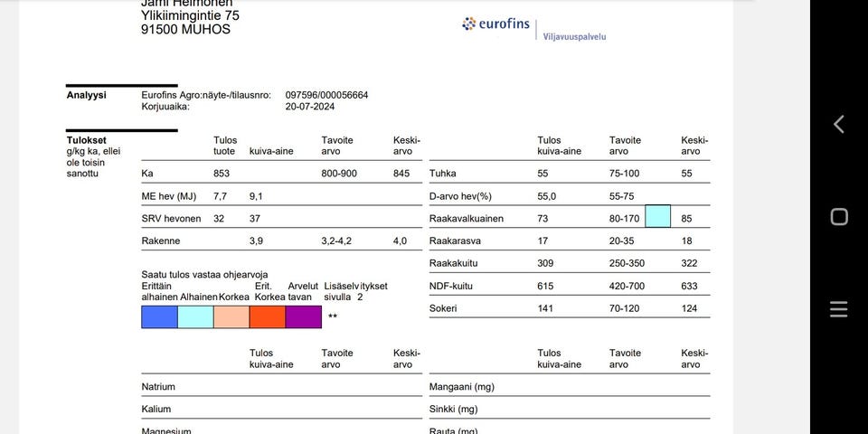
Task: Click the 'Viljavuuspalvelu' text beside the logo
Action: point(575,36)
